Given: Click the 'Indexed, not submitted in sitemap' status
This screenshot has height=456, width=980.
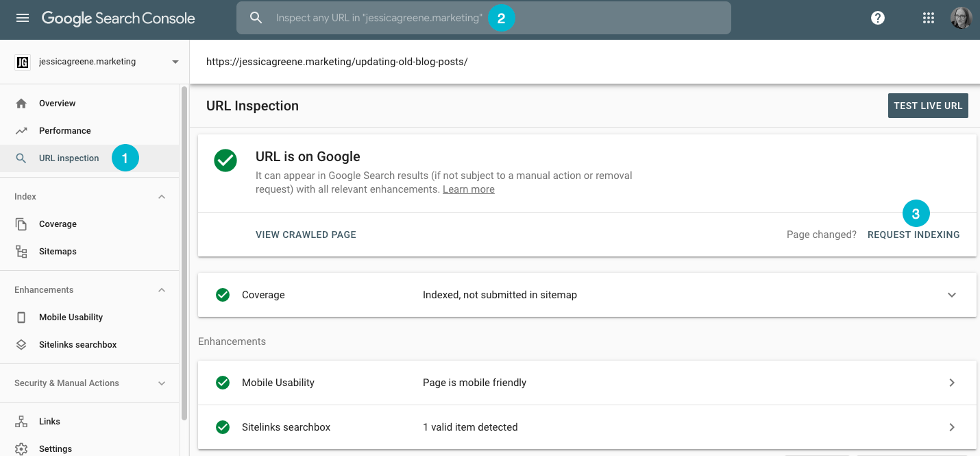Looking at the screenshot, I should [x=500, y=295].
